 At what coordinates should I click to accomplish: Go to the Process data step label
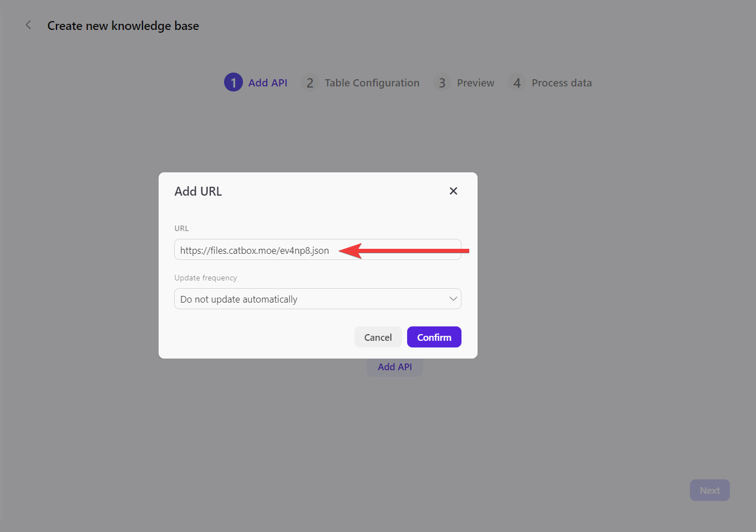tap(561, 83)
